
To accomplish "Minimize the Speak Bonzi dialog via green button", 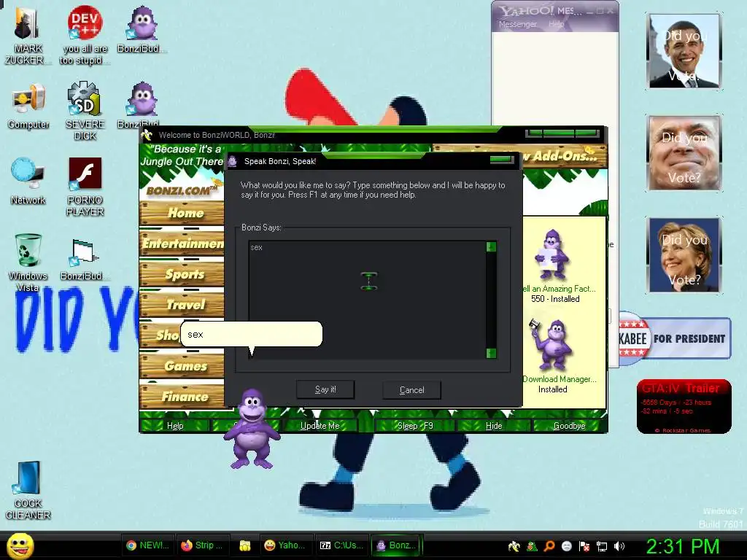I will (502, 160).
